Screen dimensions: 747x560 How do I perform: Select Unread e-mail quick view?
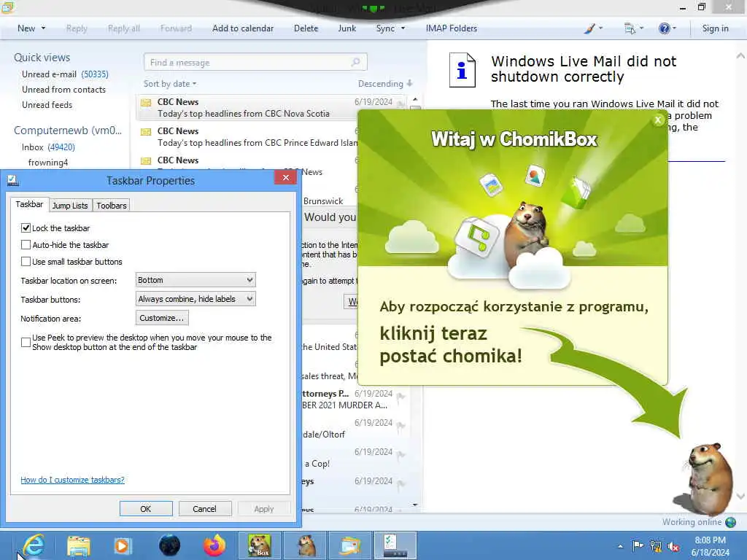(x=65, y=74)
